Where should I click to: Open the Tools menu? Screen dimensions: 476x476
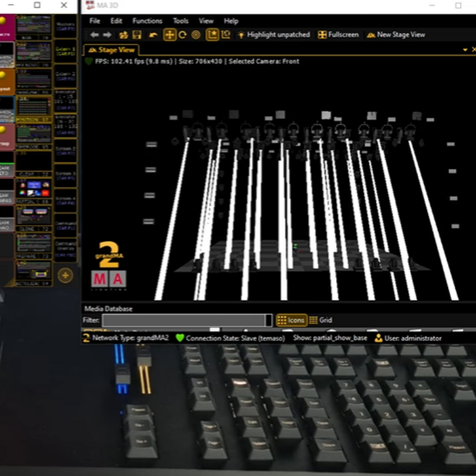tap(180, 21)
